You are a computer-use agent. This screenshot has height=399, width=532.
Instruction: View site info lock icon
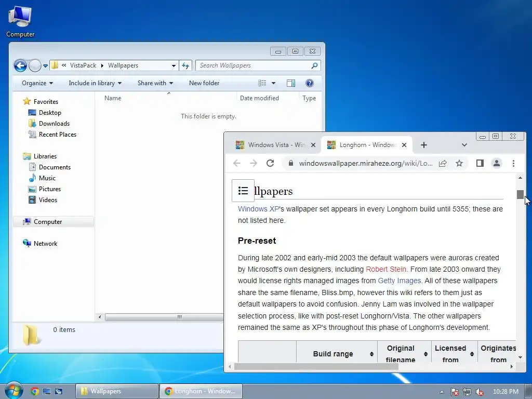291,163
